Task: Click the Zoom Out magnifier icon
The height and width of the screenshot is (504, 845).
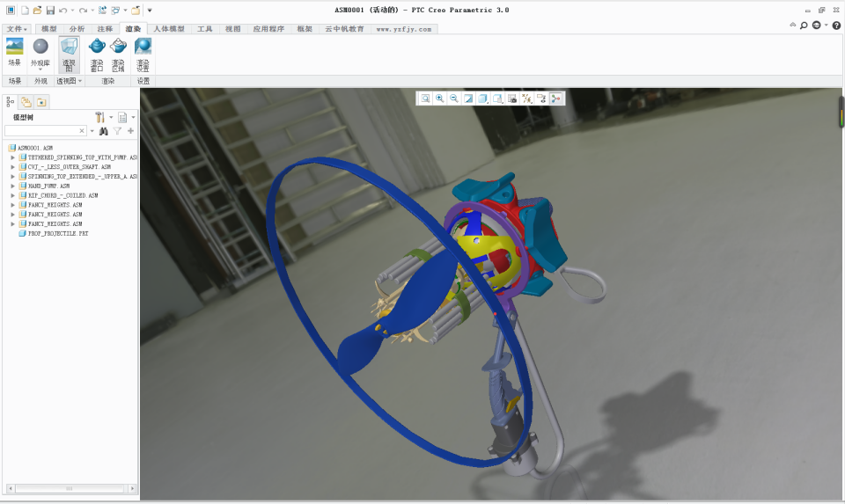Action: pos(454,99)
